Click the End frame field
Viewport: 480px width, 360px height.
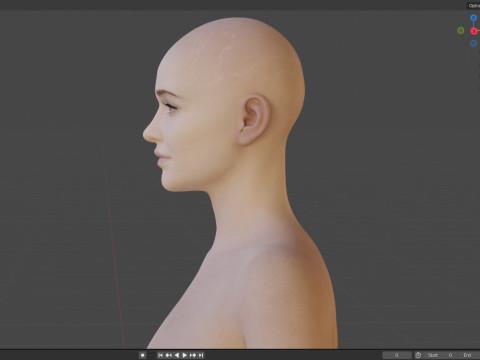pos(469,355)
